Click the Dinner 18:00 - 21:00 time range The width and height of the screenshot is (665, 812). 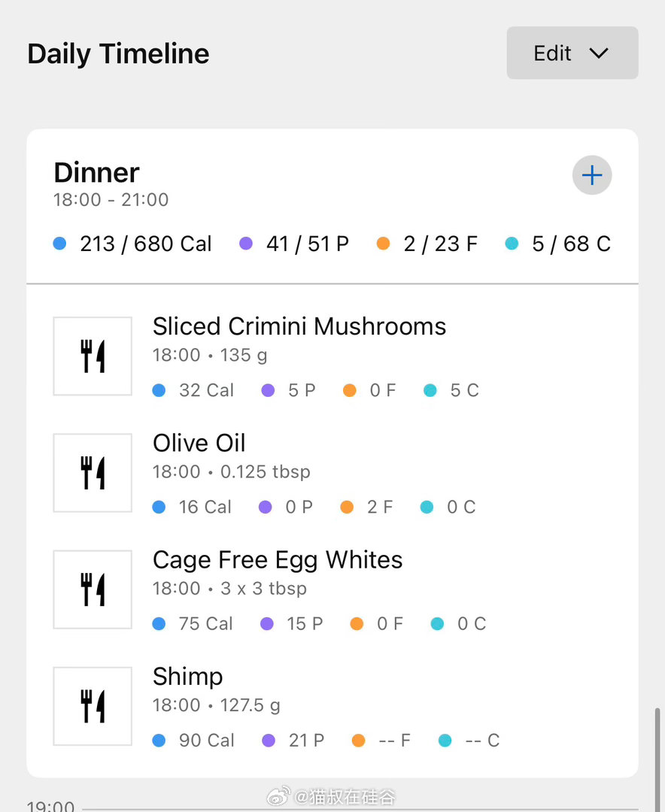tap(111, 200)
